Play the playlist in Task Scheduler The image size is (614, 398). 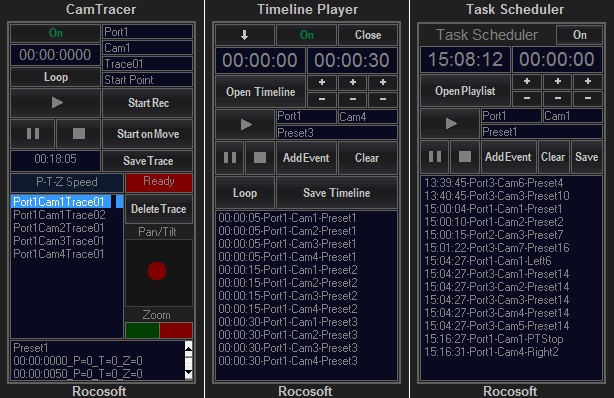pos(450,123)
